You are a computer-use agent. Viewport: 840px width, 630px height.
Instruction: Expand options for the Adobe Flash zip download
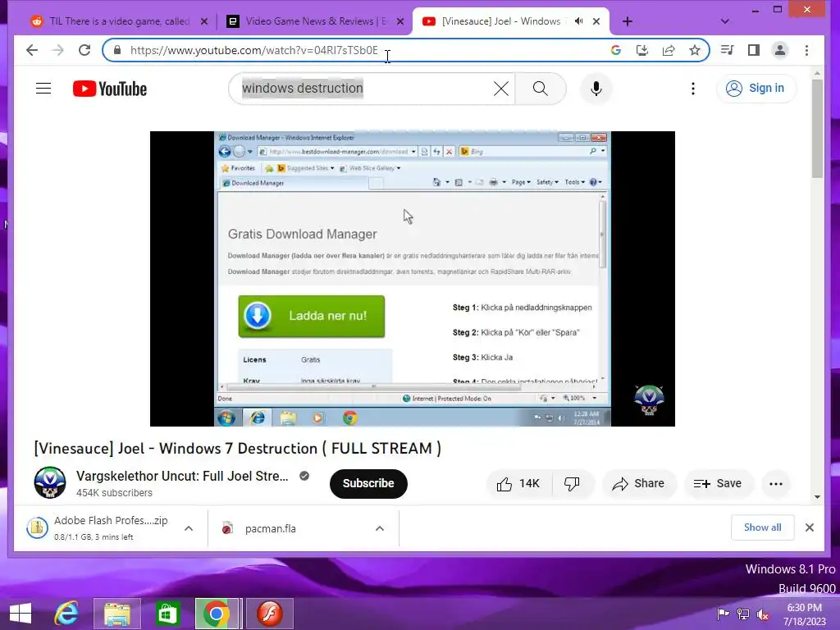click(189, 528)
